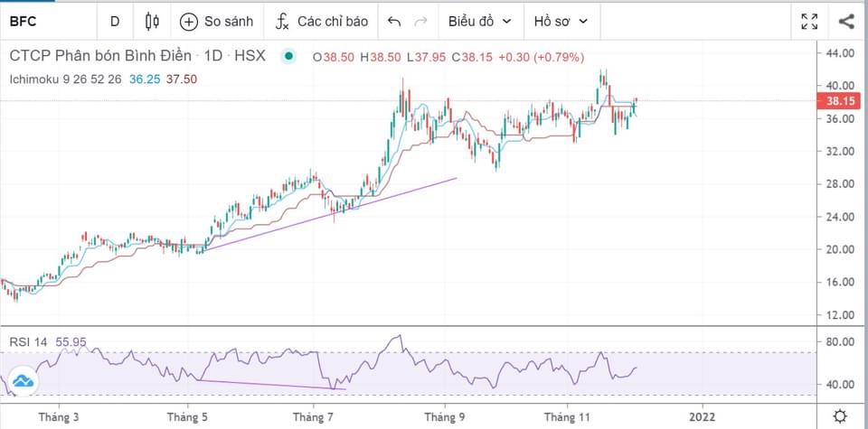Click the RSI value 55.95

(x=71, y=342)
